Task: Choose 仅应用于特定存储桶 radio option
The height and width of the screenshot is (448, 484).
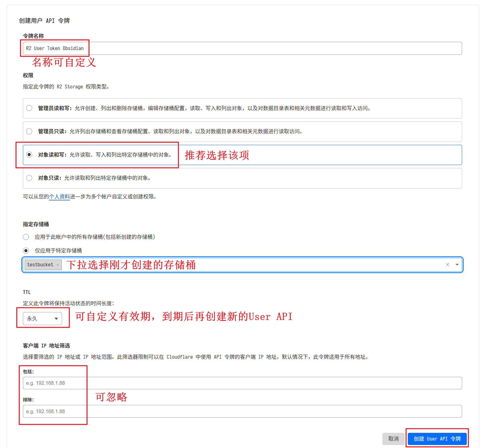Action: coord(26,251)
